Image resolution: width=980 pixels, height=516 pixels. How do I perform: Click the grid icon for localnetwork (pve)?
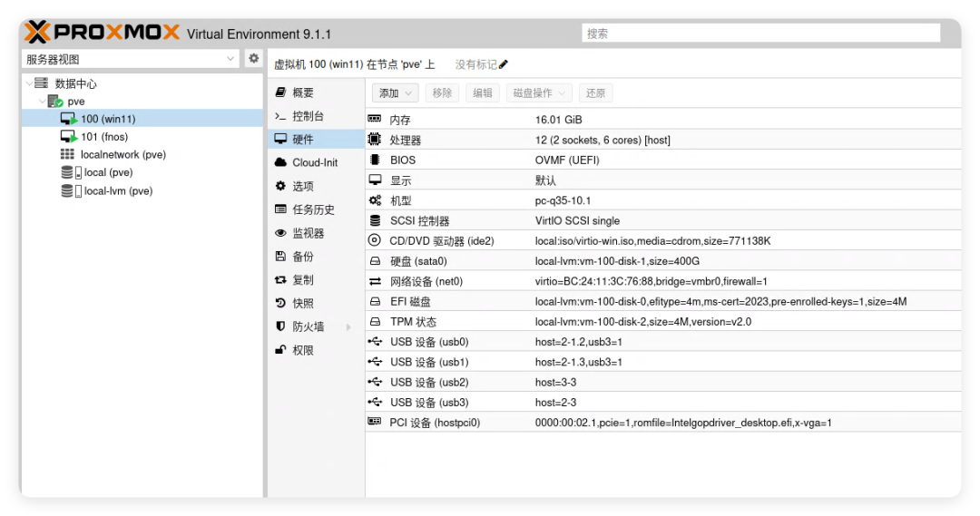click(x=67, y=154)
